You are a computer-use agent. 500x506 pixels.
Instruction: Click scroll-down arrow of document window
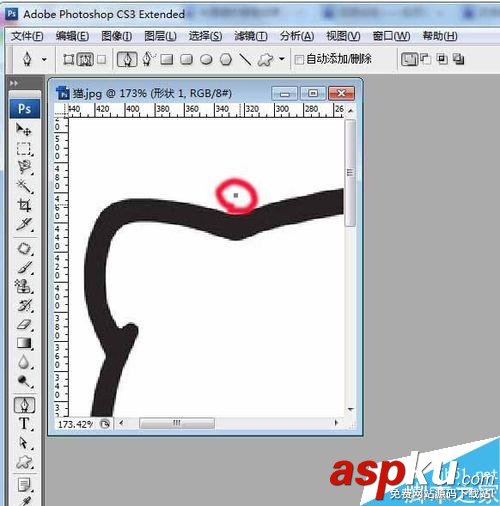click(x=350, y=409)
